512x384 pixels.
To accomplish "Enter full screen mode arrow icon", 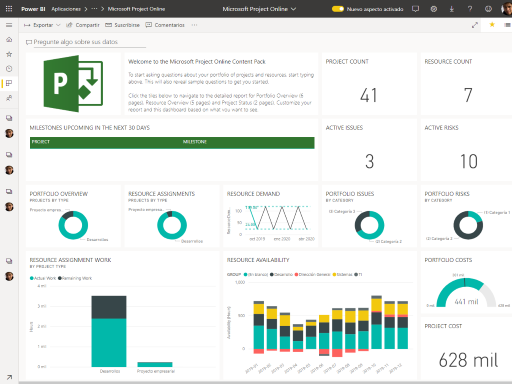I will point(475,25).
